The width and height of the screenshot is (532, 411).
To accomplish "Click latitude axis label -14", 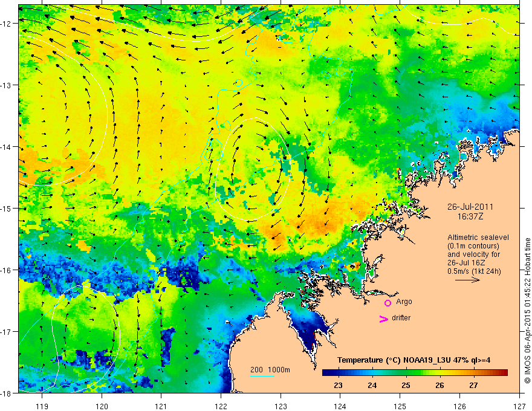I will tap(7, 147).
